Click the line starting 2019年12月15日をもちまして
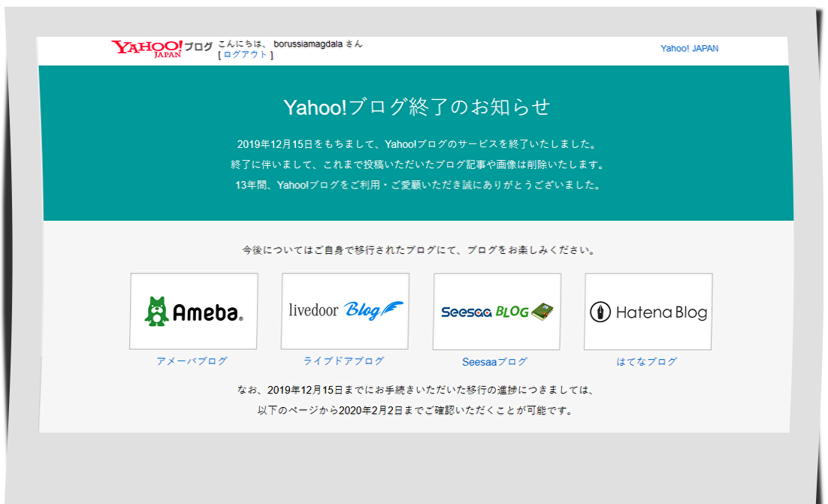This screenshot has height=504, width=828. (x=417, y=144)
